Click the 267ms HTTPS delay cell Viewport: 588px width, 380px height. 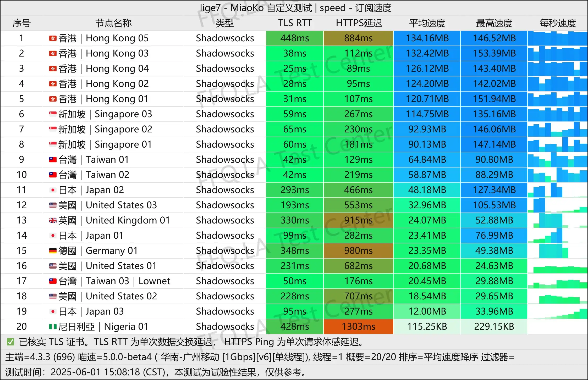coord(358,114)
